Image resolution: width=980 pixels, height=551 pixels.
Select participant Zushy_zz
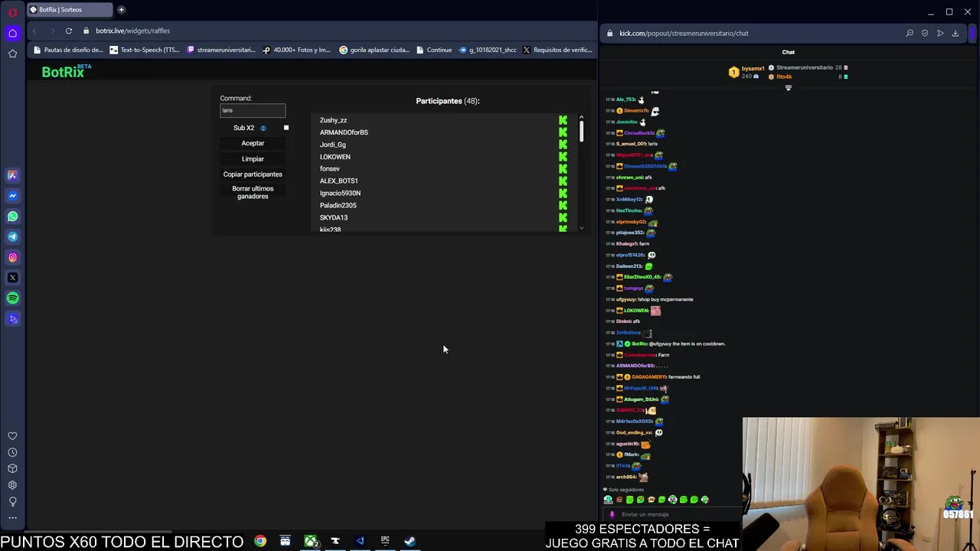tap(333, 120)
